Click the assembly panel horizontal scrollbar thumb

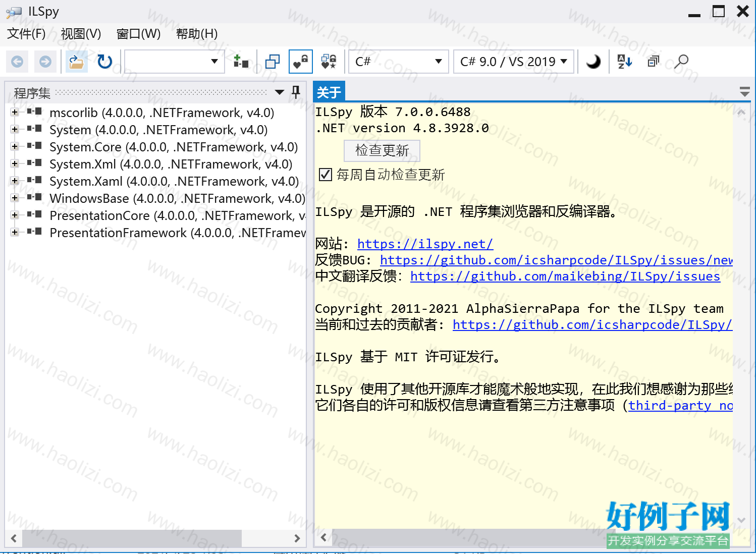pyautogui.click(x=132, y=538)
